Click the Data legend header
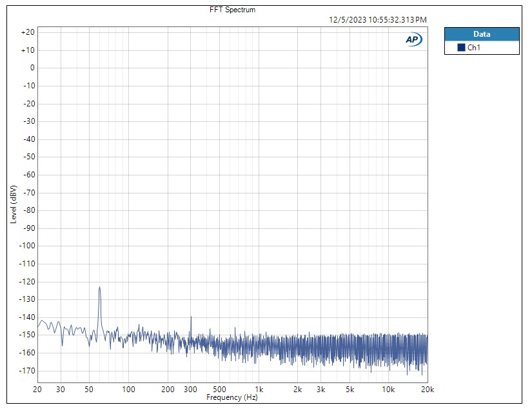The image size is (532, 416). coord(482,34)
